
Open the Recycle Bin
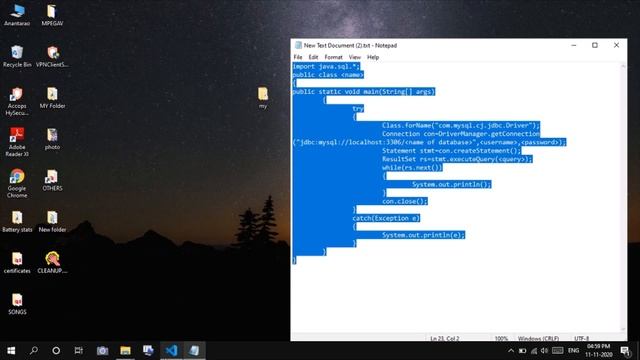(17, 56)
